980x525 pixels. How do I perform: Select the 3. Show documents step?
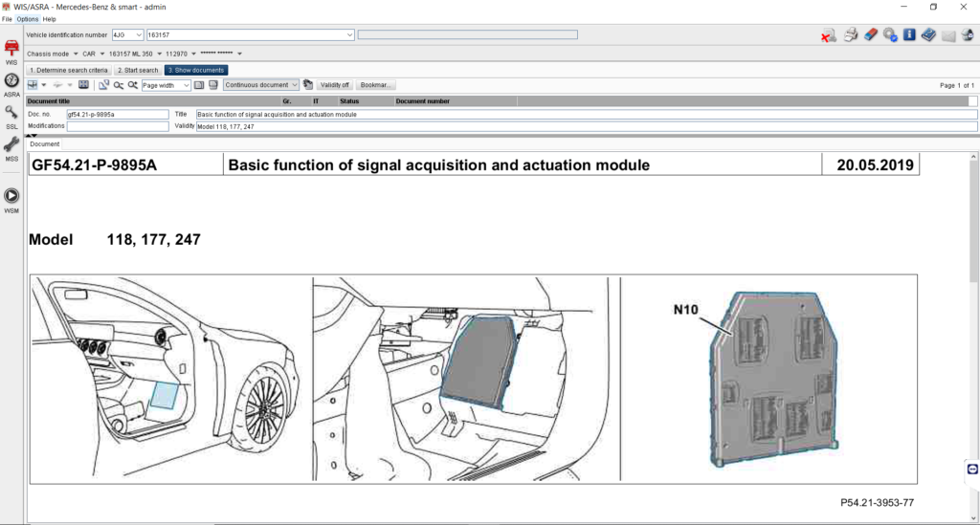[x=196, y=70]
